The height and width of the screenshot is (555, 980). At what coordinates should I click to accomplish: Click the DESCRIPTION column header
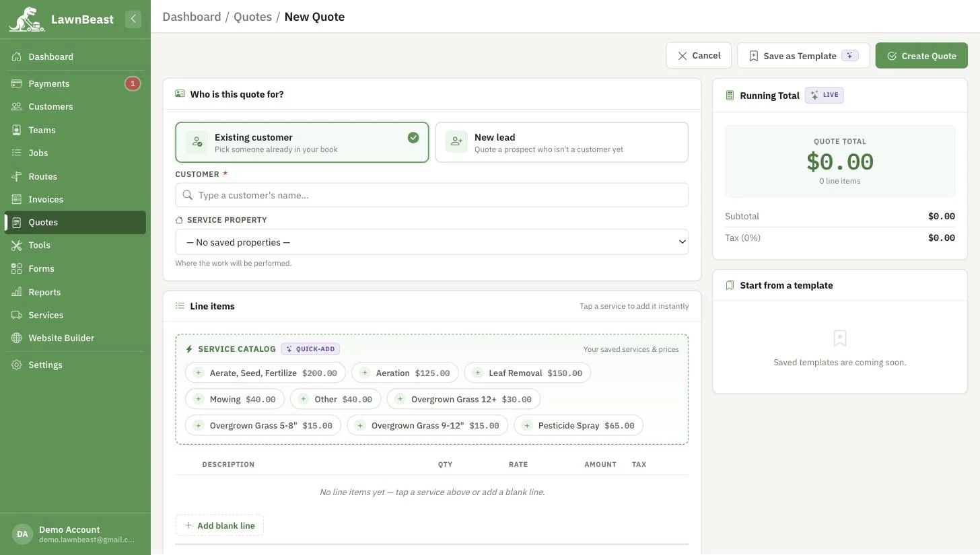coord(228,464)
